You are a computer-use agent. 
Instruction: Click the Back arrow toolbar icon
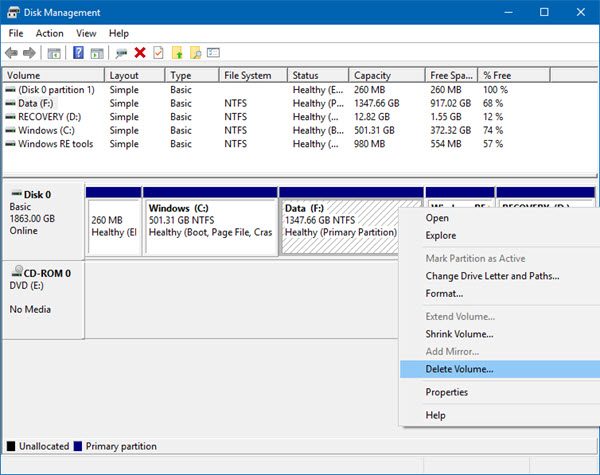click(12, 53)
